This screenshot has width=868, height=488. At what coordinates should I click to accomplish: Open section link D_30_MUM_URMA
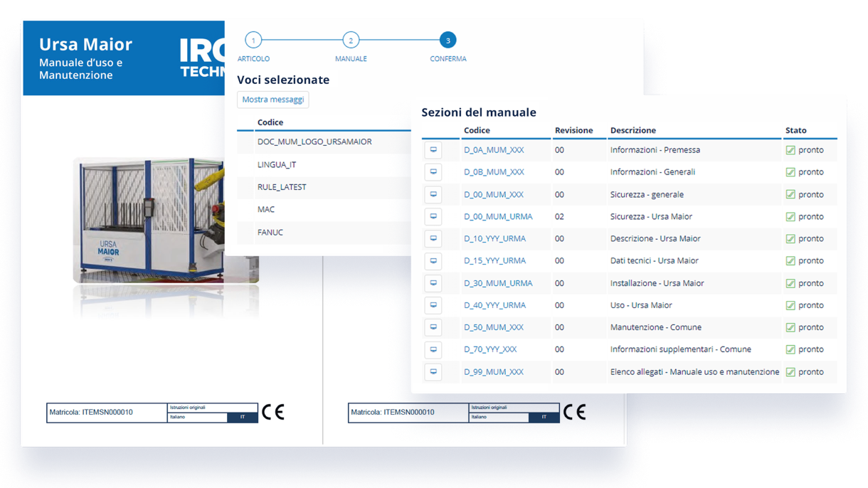coord(498,283)
